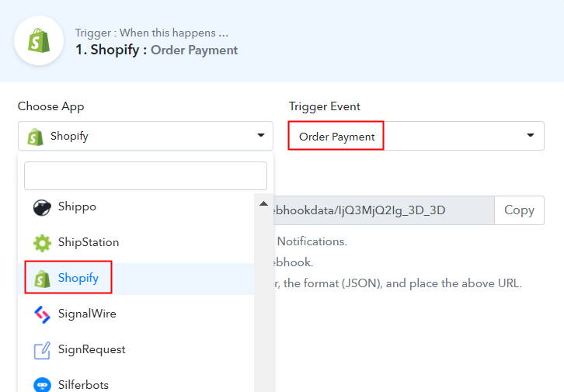564x392 pixels.
Task: Click 'Trigger : When this happens ...' text
Action: pyautogui.click(x=151, y=33)
